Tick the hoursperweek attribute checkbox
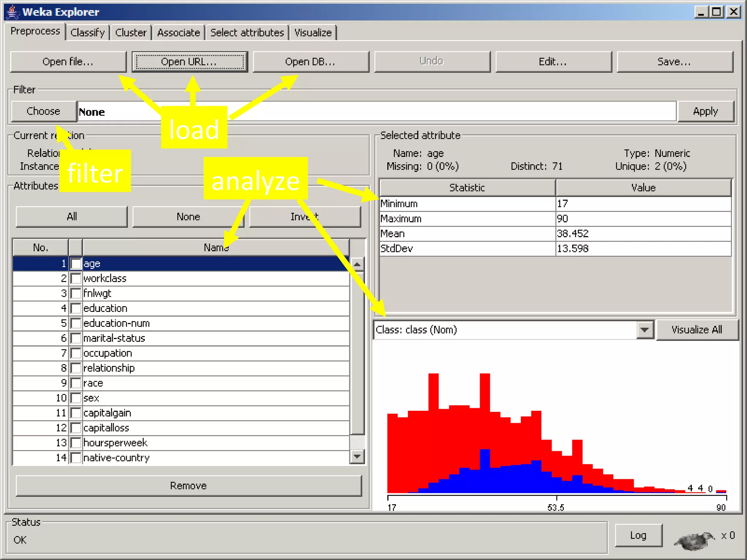747x560 pixels. click(76, 443)
